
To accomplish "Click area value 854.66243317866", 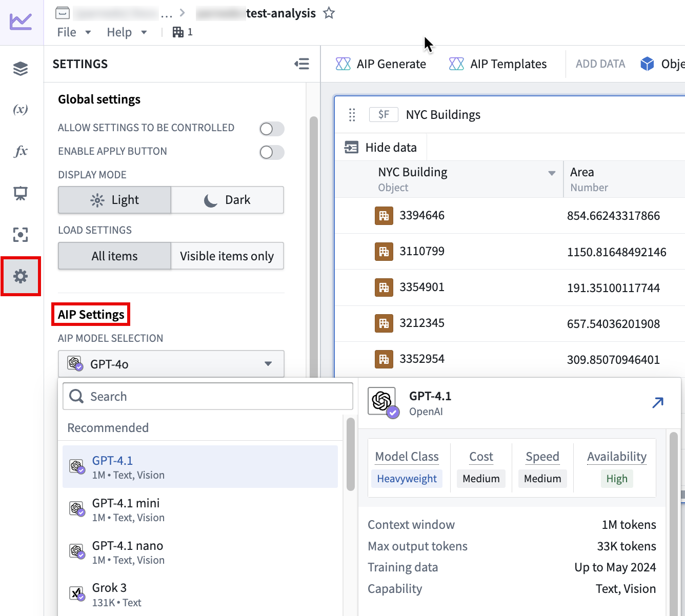I will point(613,216).
